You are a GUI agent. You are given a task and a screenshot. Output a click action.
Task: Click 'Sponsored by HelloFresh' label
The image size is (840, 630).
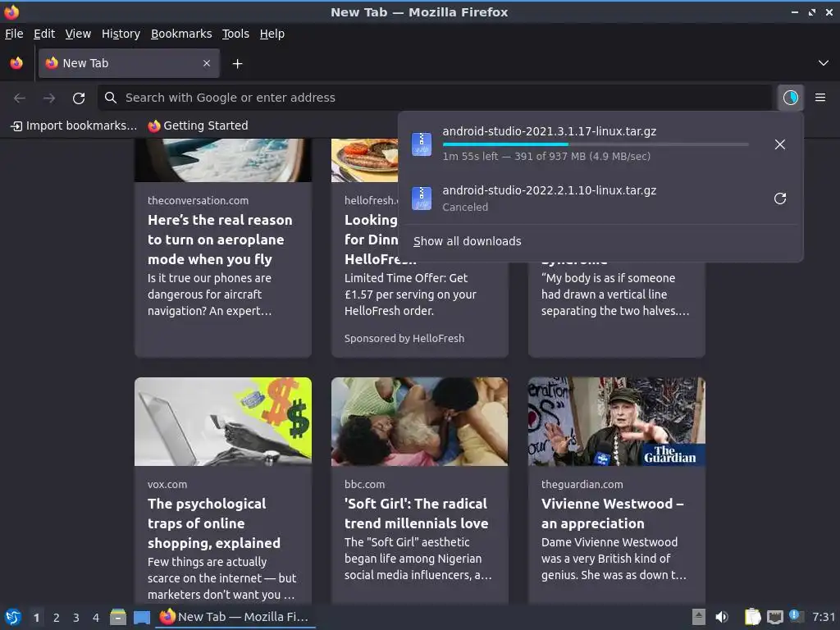coord(404,339)
